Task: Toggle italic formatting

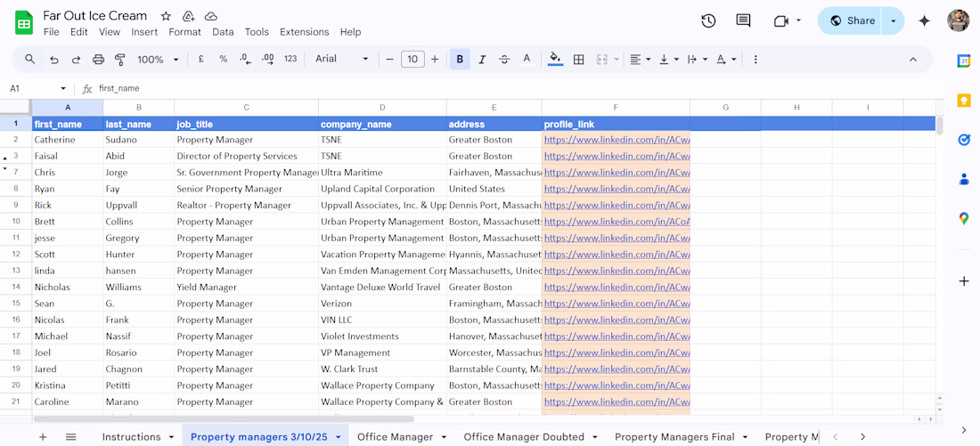Action: (482, 60)
